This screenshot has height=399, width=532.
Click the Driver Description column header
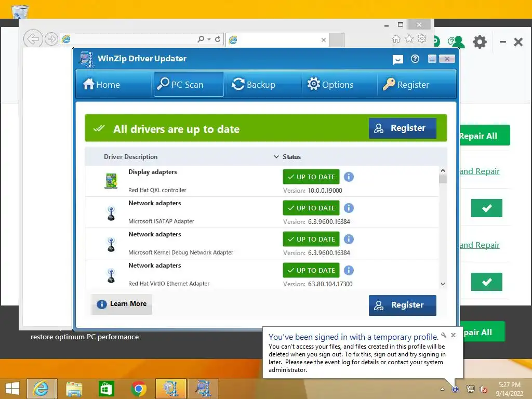(x=130, y=157)
